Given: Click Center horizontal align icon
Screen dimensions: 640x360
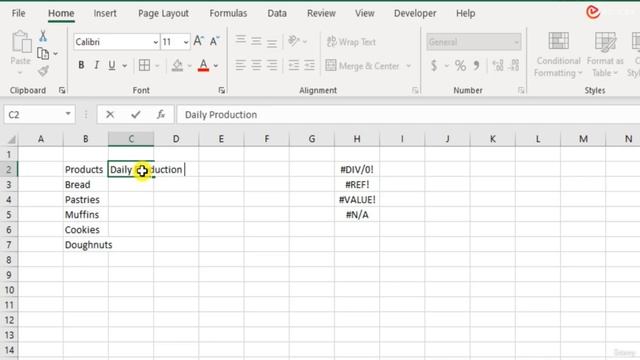Looking at the screenshot, I should pos(256,65).
